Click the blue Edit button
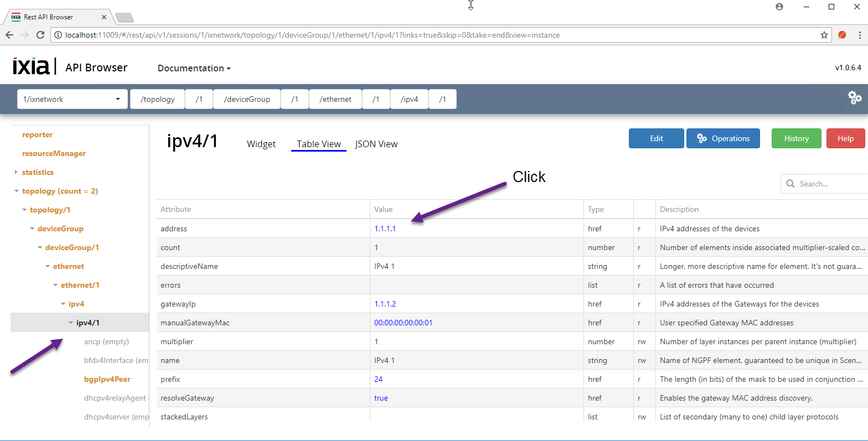Image resolution: width=868 pixels, height=441 pixels. (656, 138)
